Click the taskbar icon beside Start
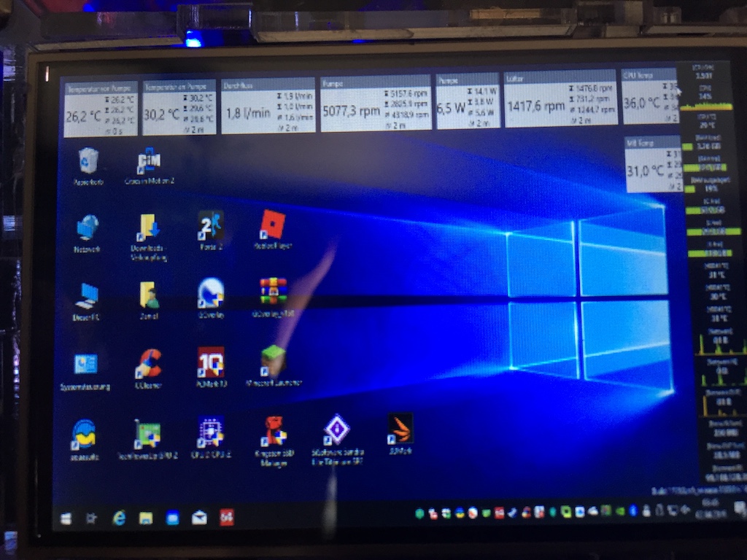The height and width of the screenshot is (560, 747). click(x=91, y=518)
